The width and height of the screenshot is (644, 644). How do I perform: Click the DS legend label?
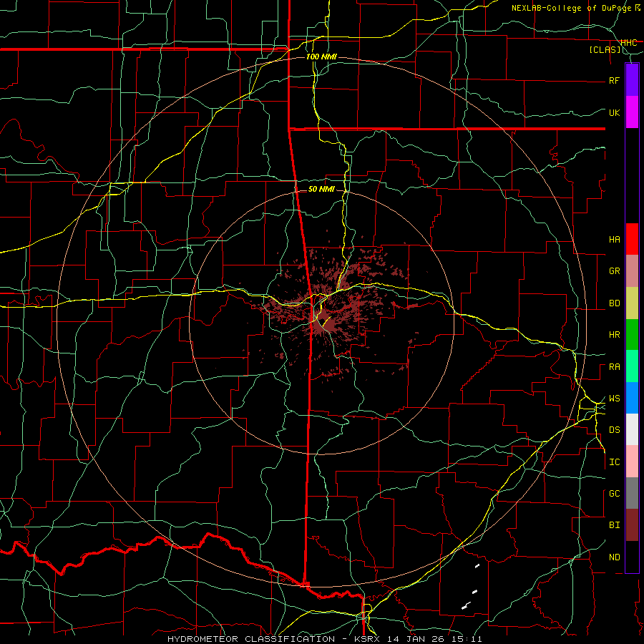coord(615,429)
